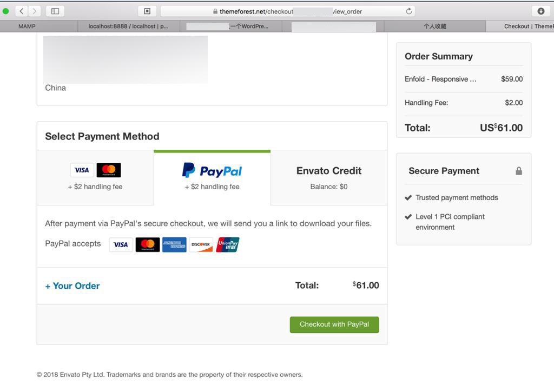
Task: Click Checkout with PayPal button
Action: (334, 324)
